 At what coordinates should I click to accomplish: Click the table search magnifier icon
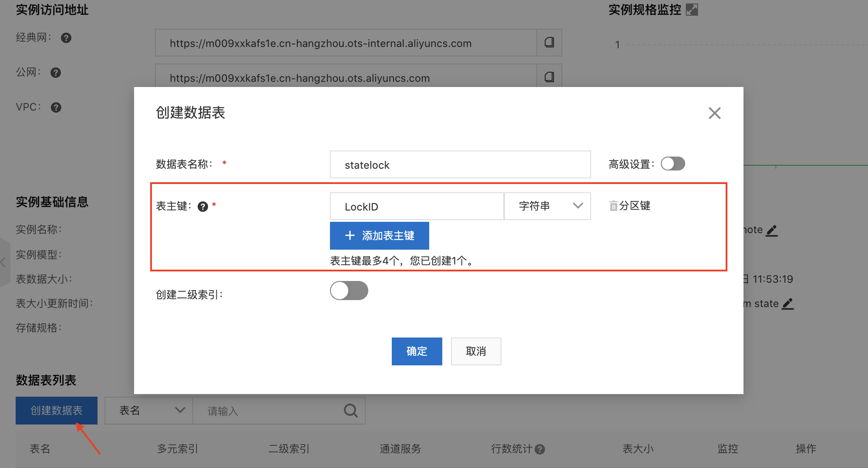(x=351, y=411)
